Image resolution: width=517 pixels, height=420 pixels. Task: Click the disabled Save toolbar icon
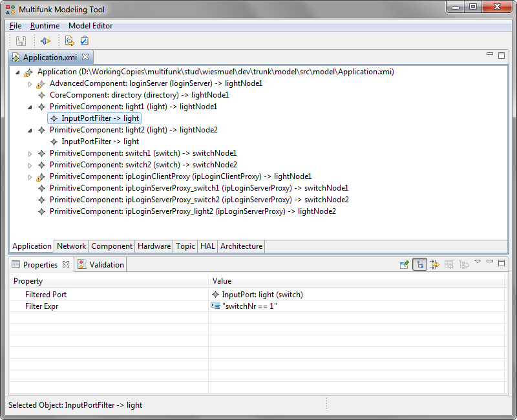pyautogui.click(x=21, y=41)
